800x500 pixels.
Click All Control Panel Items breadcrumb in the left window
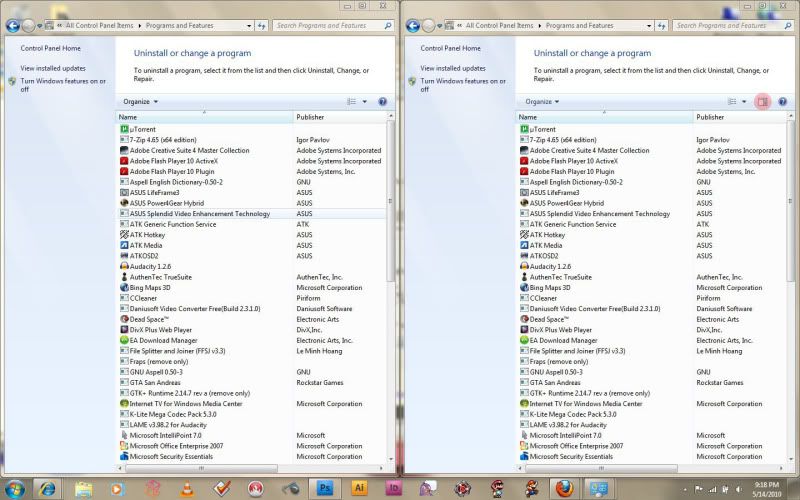pos(99,26)
